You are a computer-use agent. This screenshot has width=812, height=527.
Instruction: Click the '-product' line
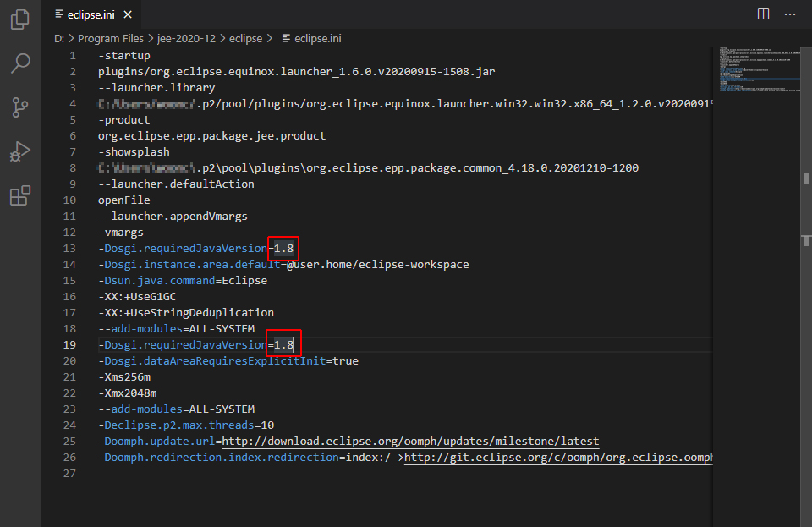coord(124,120)
